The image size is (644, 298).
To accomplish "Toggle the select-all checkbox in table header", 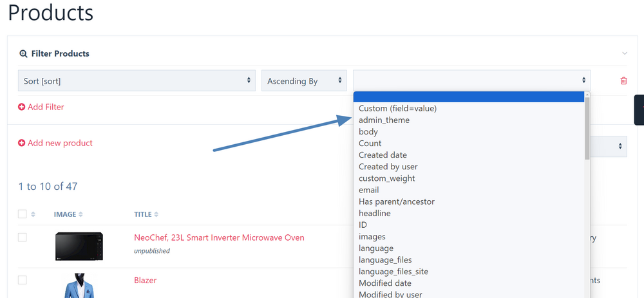I will pyautogui.click(x=23, y=214).
